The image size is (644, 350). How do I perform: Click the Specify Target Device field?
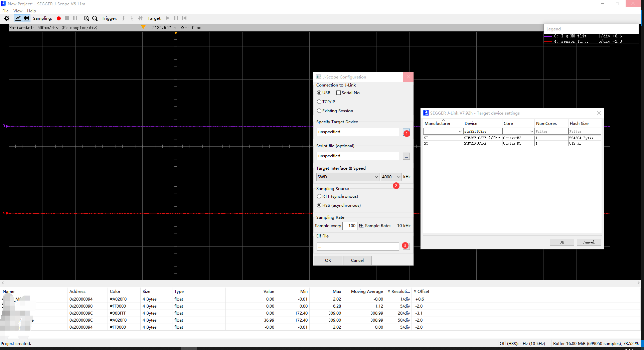(358, 132)
